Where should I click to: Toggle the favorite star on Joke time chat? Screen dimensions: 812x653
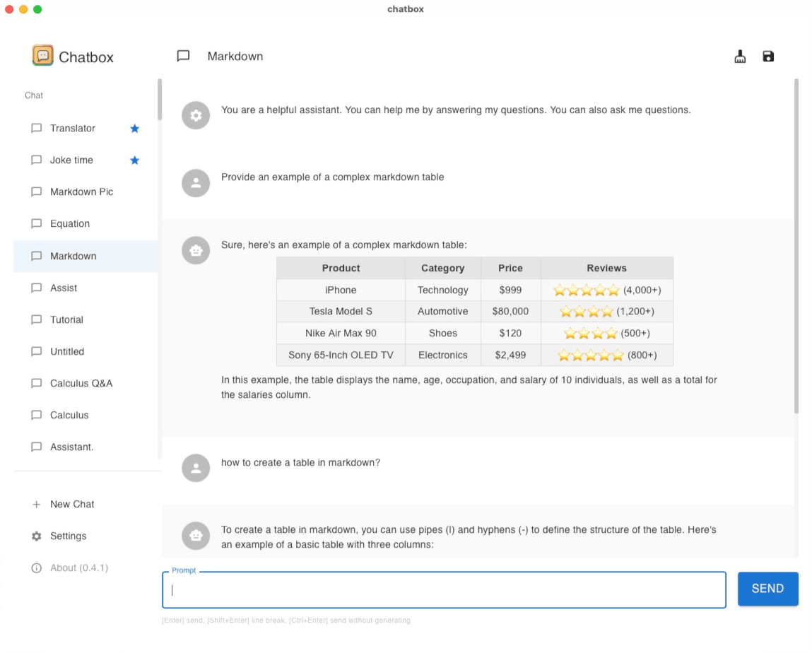(x=134, y=160)
